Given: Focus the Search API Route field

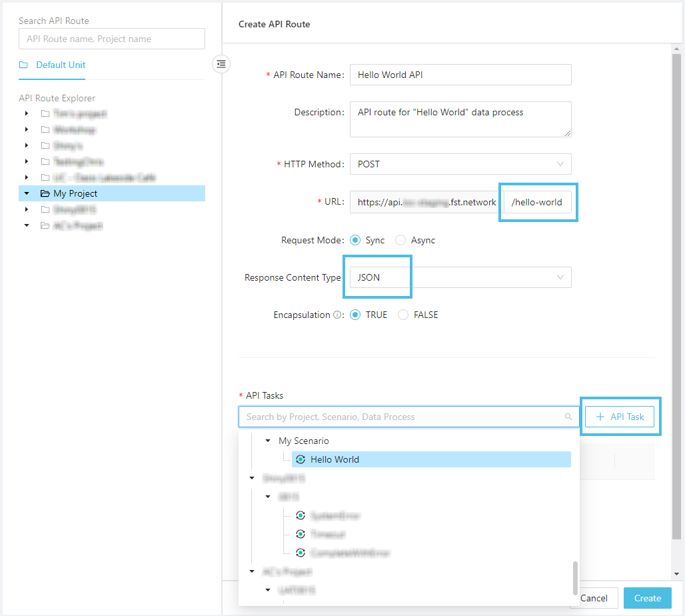Looking at the screenshot, I should point(112,39).
